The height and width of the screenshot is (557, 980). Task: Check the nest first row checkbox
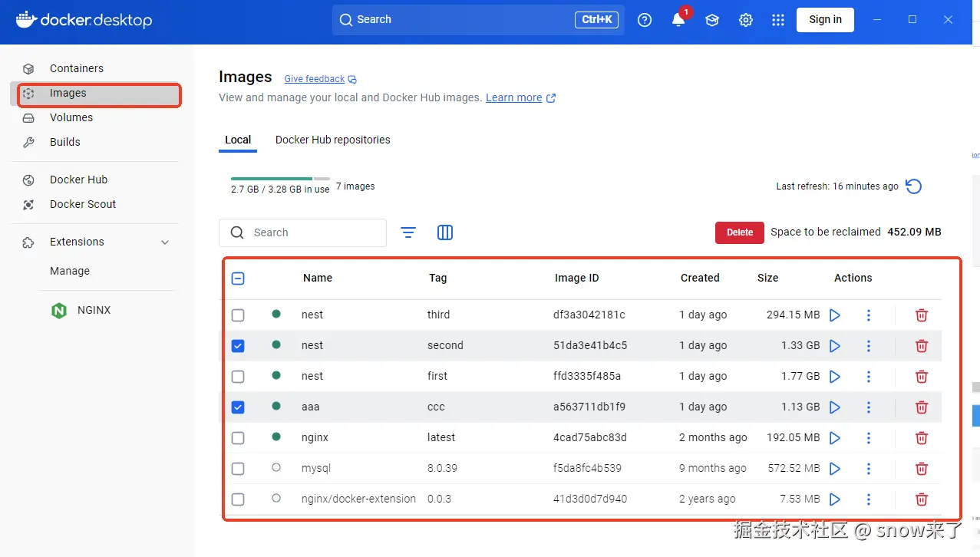pyautogui.click(x=238, y=377)
